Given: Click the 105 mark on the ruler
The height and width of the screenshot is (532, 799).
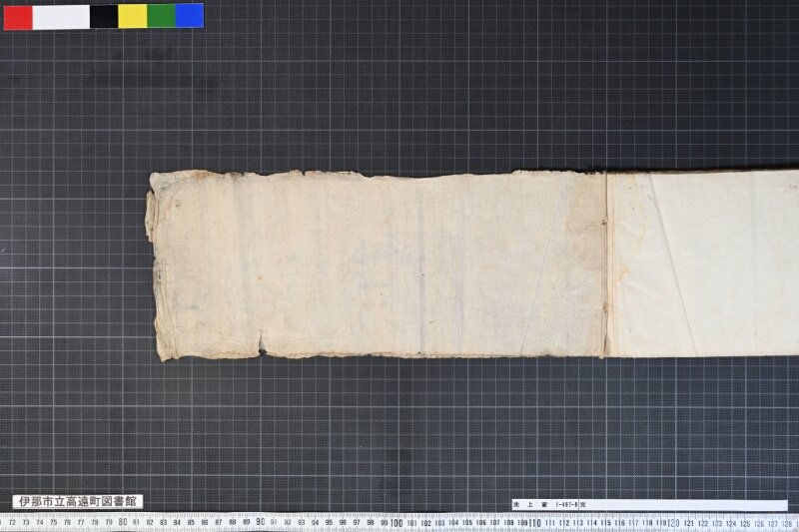Looking at the screenshot, I should click(x=466, y=523).
